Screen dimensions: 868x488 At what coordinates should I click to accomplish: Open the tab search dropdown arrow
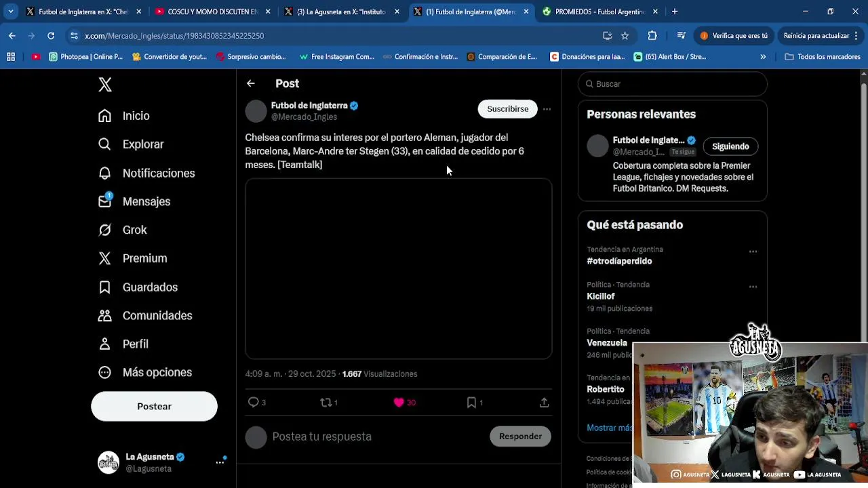[10, 12]
